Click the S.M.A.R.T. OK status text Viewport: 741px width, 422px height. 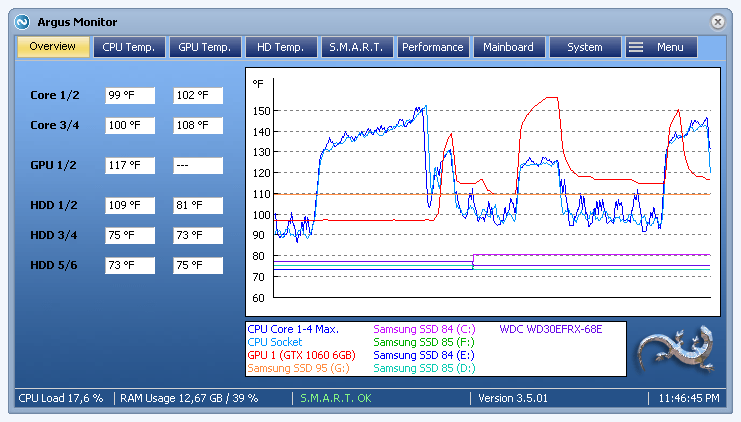pos(336,398)
